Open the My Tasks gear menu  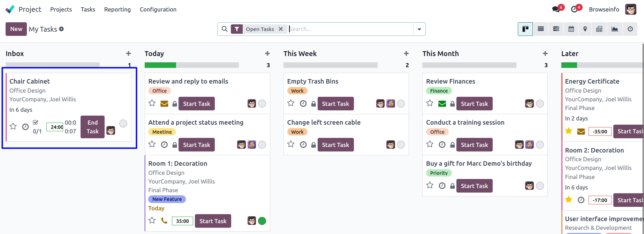61,29
